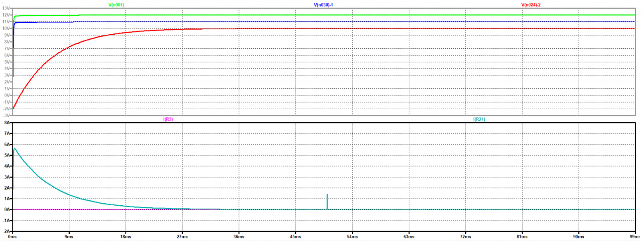Click the 45ms time axis label
The width and height of the screenshot is (644, 247).
(296, 237)
